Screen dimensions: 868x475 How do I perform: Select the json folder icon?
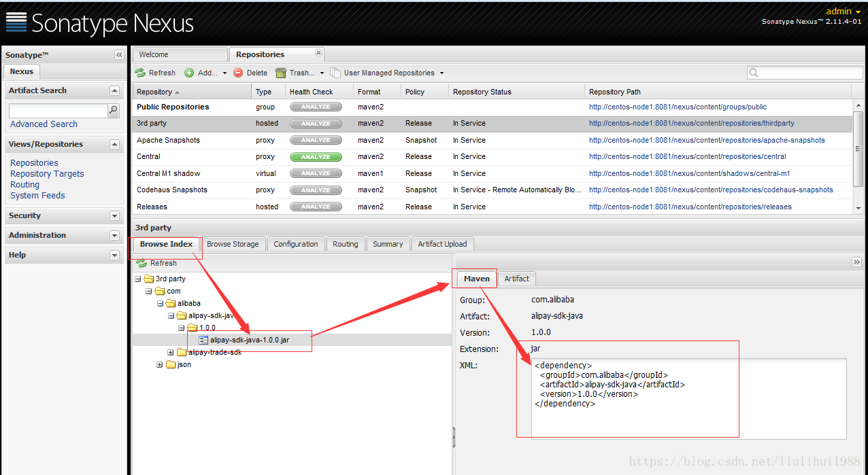pyautogui.click(x=170, y=364)
